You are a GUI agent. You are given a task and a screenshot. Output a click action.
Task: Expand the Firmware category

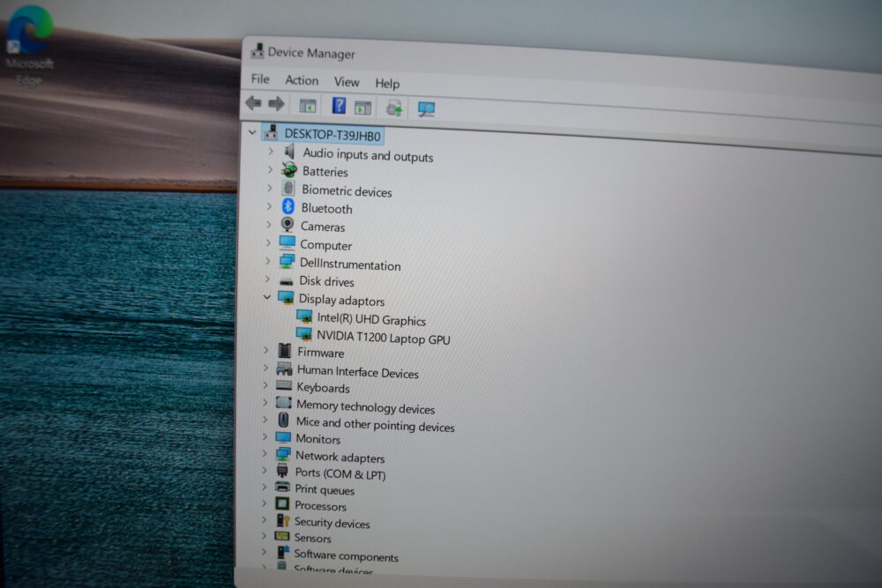click(x=266, y=350)
